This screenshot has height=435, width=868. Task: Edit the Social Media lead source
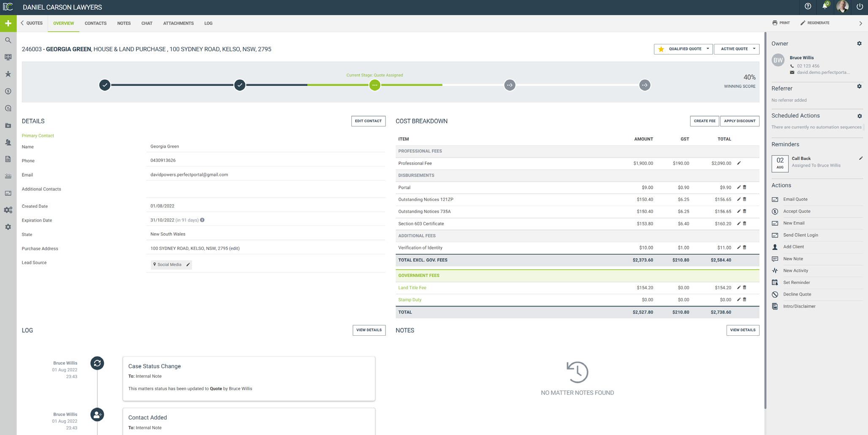tap(188, 264)
